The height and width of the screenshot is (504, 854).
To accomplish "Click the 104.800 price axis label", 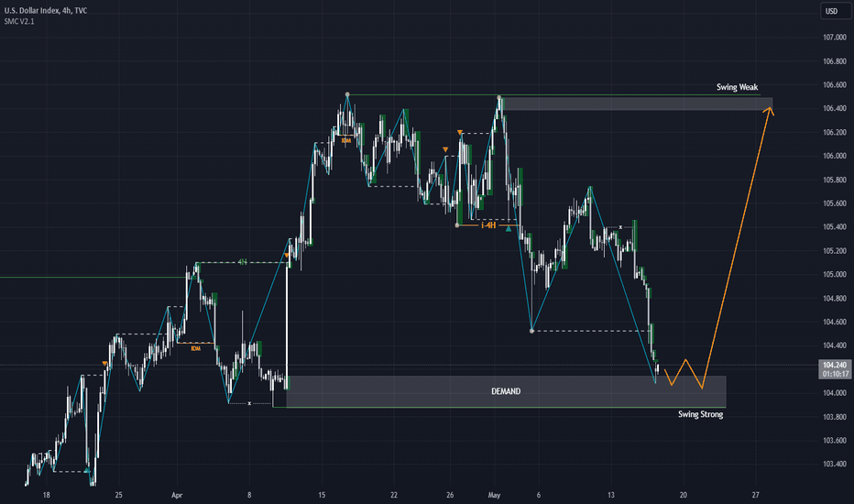I will pyautogui.click(x=835, y=298).
